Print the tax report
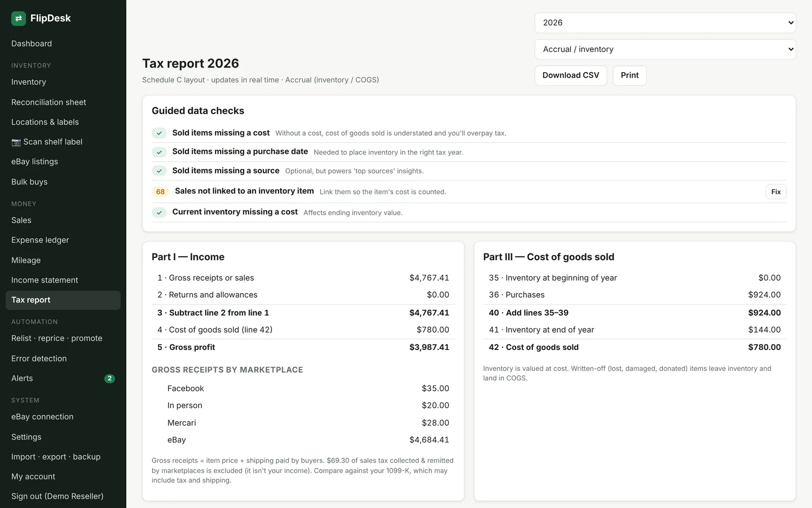The width and height of the screenshot is (812, 508). pyautogui.click(x=630, y=75)
